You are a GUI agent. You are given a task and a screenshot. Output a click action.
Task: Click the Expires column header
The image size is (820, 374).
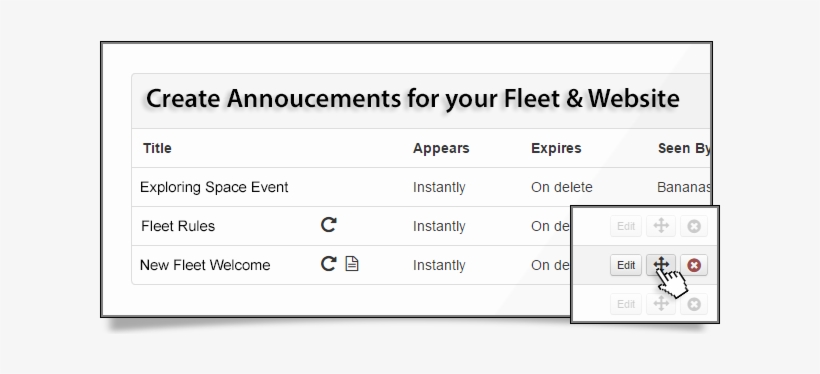pos(556,149)
